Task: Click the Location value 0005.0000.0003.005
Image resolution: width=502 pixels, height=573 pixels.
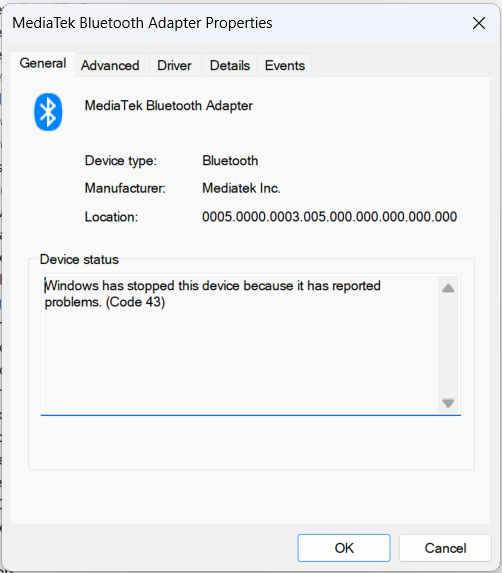Action: pos(329,217)
